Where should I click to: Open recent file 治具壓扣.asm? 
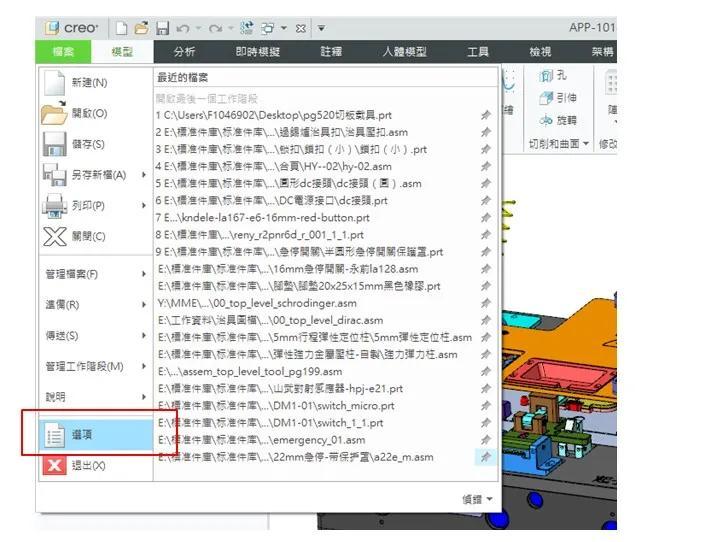click(282, 132)
